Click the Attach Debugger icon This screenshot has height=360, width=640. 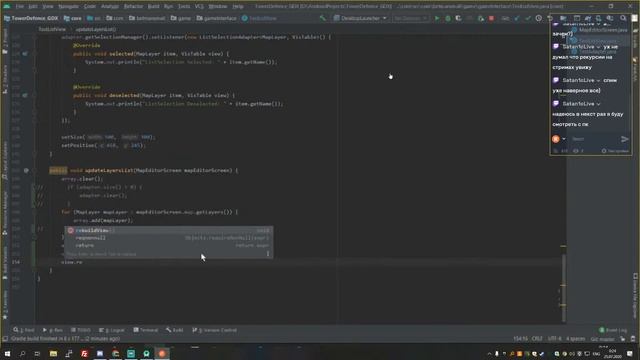coord(481,18)
